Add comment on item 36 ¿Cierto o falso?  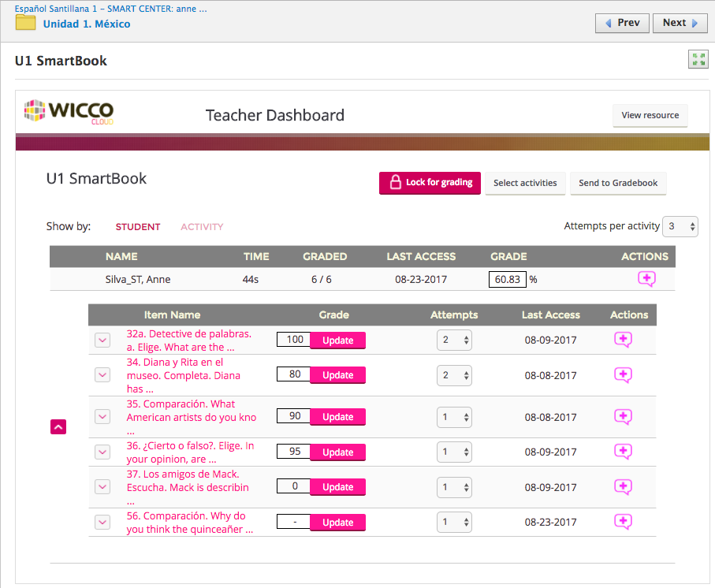[623, 452]
